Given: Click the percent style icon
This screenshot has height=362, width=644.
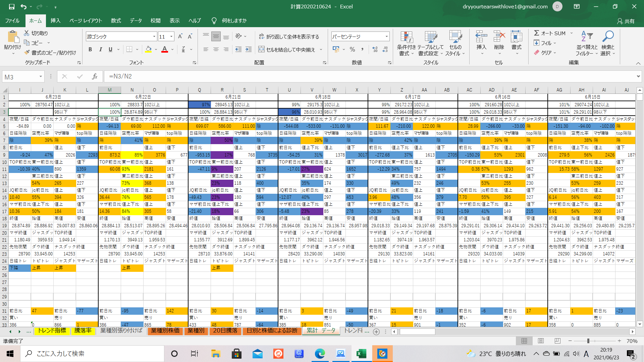Looking at the screenshot, I should (x=352, y=50).
